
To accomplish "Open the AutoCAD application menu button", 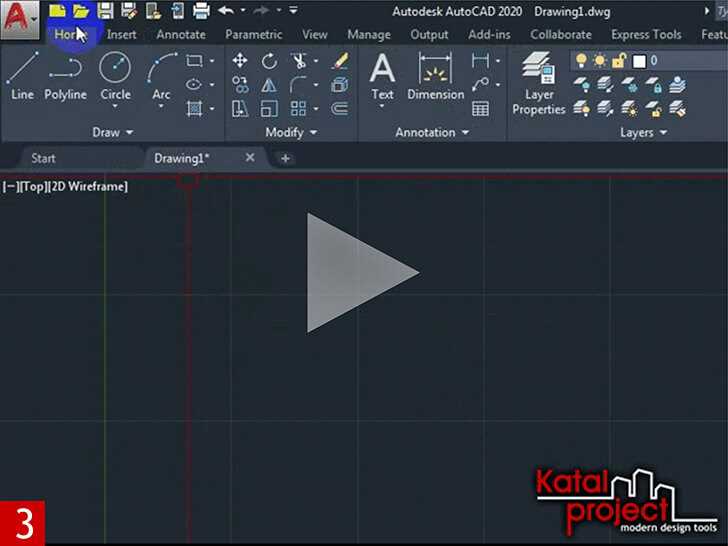I will [20, 20].
